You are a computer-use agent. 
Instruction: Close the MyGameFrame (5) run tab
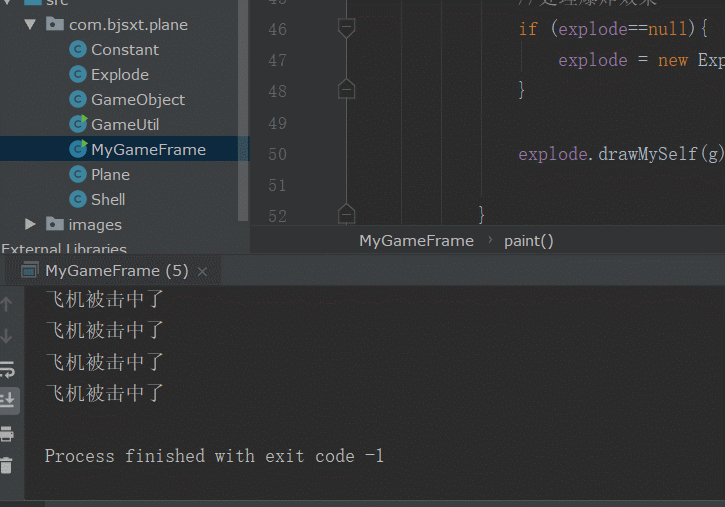pyautogui.click(x=202, y=272)
